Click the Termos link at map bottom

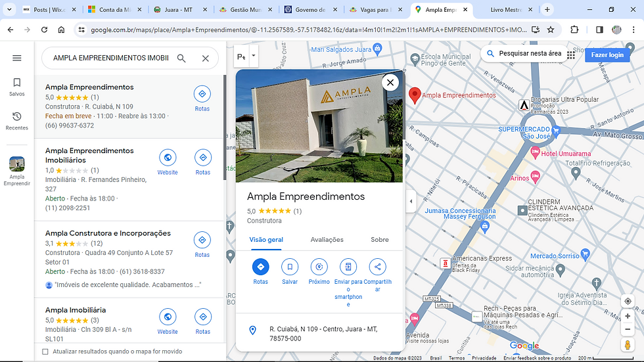tap(457, 358)
